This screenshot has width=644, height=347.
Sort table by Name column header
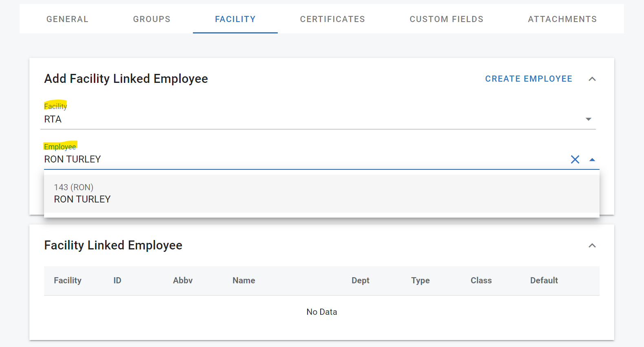244,280
